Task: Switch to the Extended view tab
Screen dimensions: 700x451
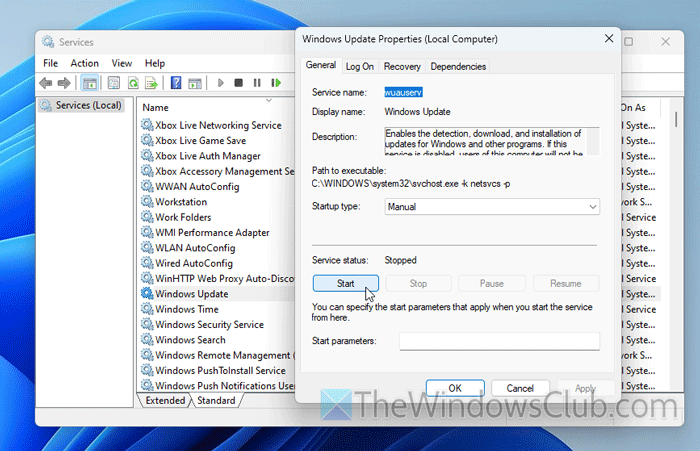Action: click(x=165, y=401)
